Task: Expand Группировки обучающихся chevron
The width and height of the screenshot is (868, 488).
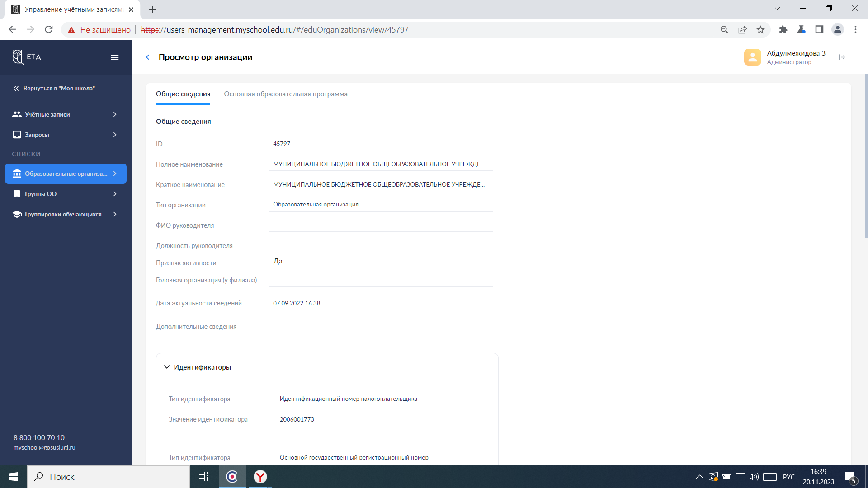Action: (115, 214)
